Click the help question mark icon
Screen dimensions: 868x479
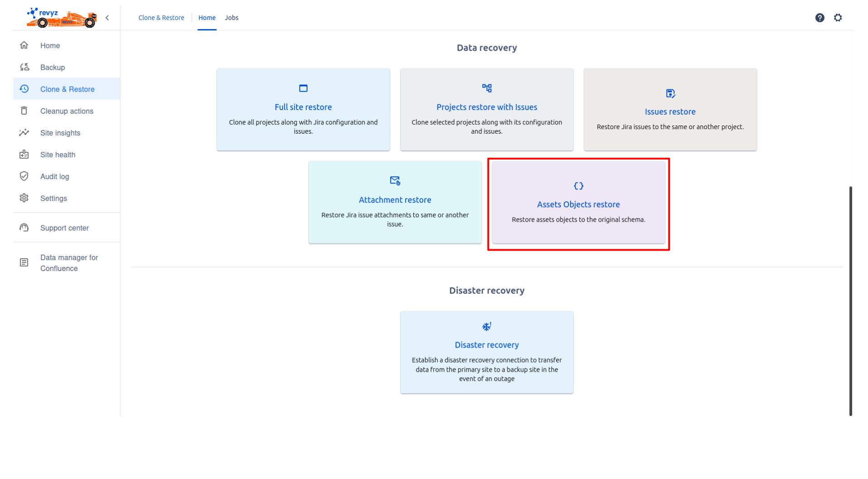click(819, 18)
